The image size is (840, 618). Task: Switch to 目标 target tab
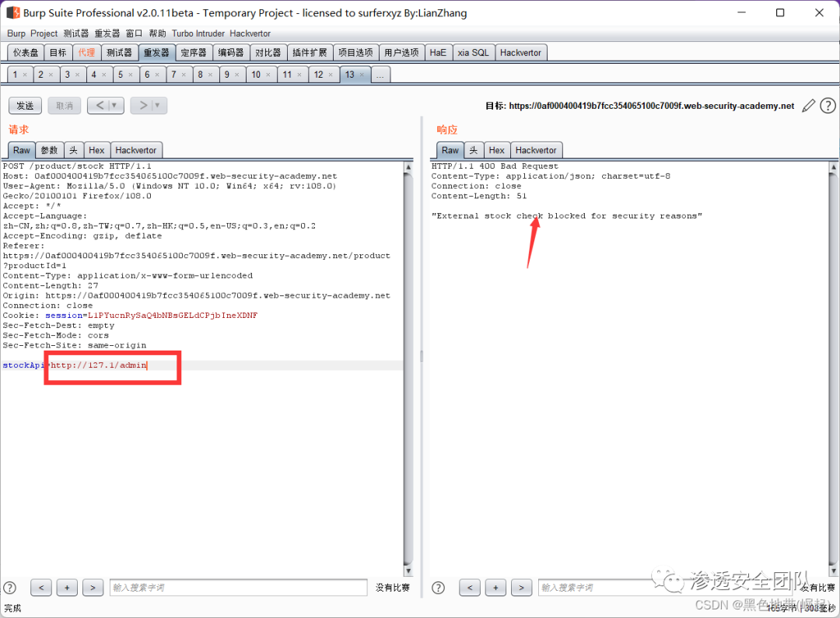[58, 53]
